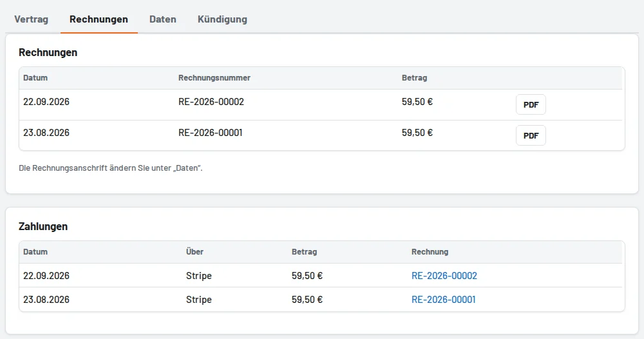
Task: Open the Daten tab
Action: coord(163,19)
